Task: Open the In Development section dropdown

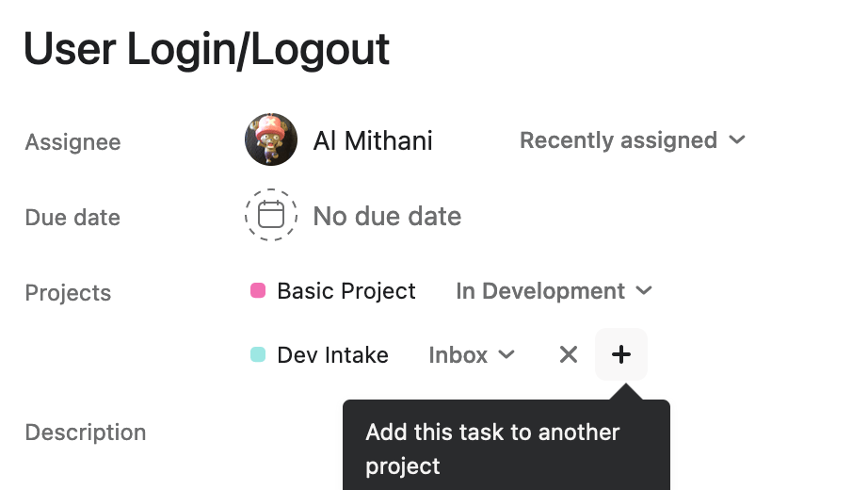Action: tap(540, 291)
